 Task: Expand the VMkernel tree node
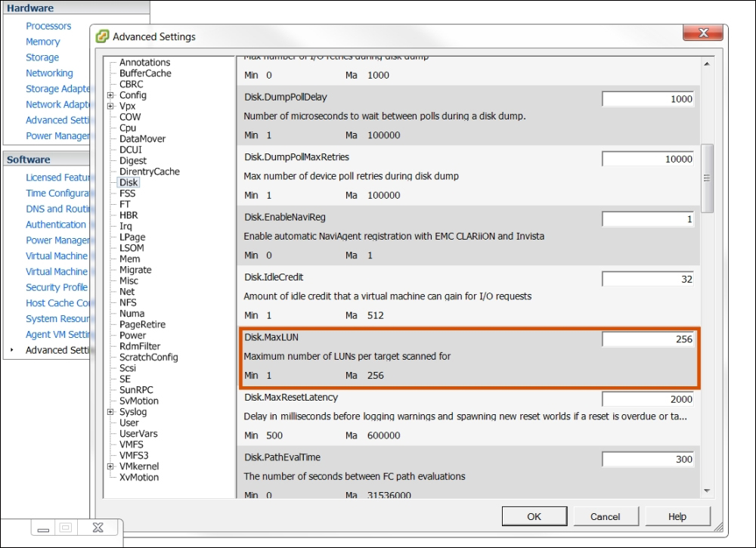tap(110, 466)
